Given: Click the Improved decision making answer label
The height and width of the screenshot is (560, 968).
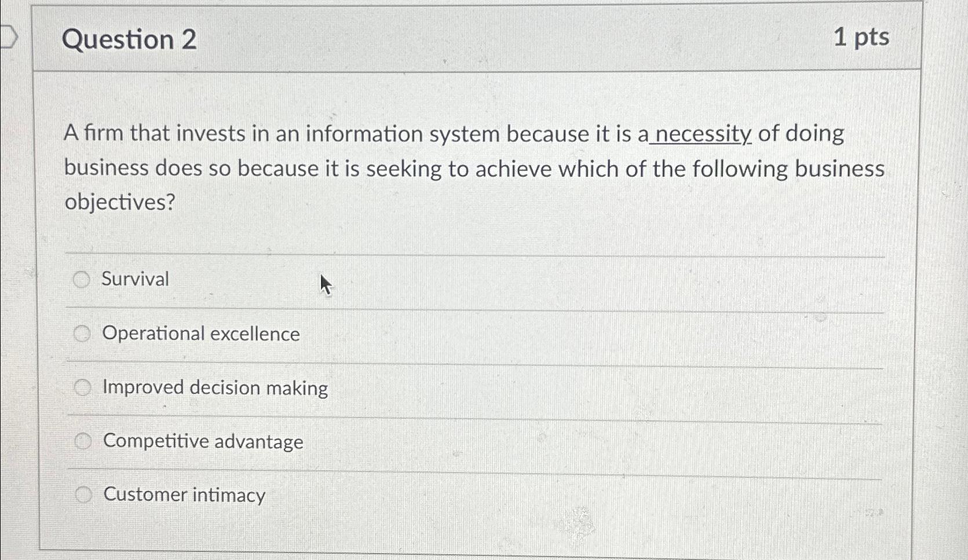Looking at the screenshot, I should tap(214, 388).
